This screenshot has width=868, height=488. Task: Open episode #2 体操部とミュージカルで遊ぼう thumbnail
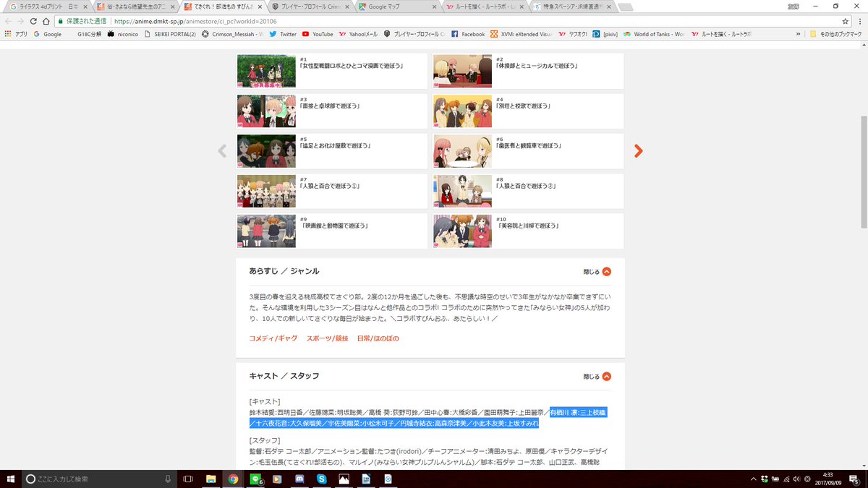point(463,71)
